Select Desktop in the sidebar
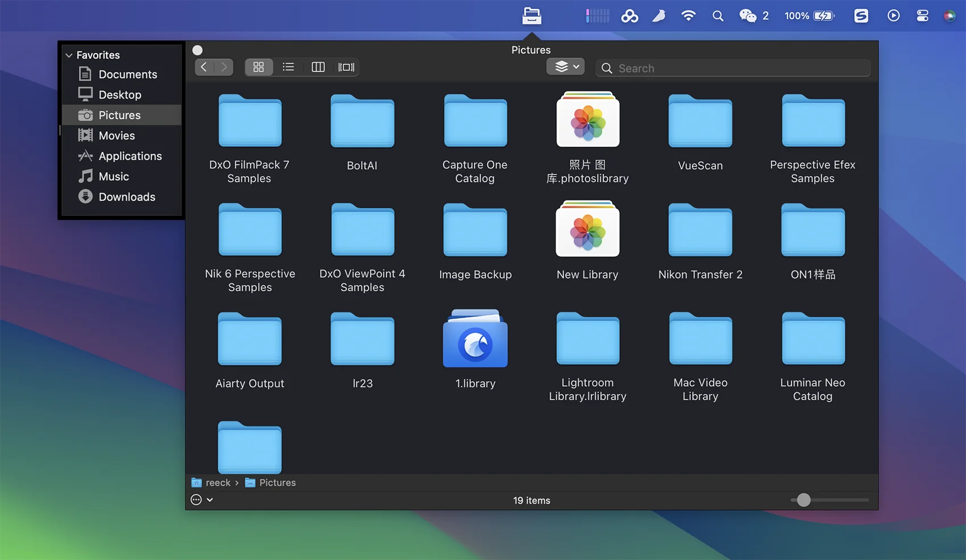This screenshot has height=560, width=966. [x=122, y=95]
